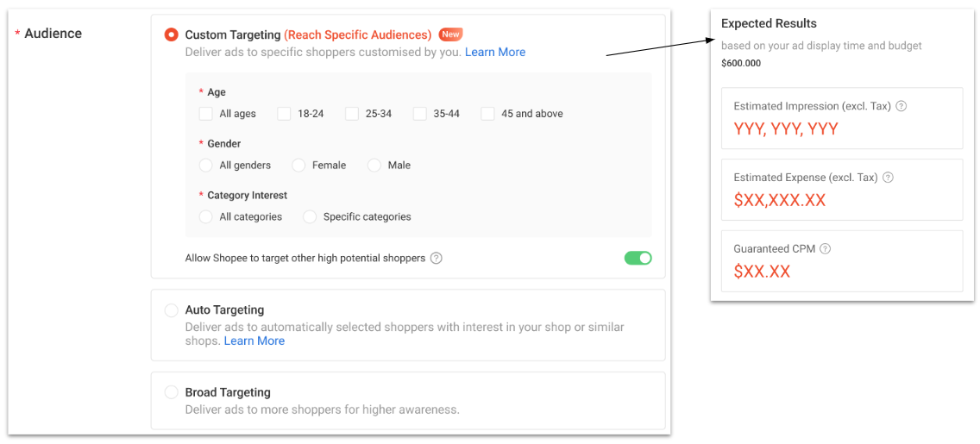The width and height of the screenshot is (980, 444).
Task: Choose All categories interest option
Action: (x=205, y=216)
